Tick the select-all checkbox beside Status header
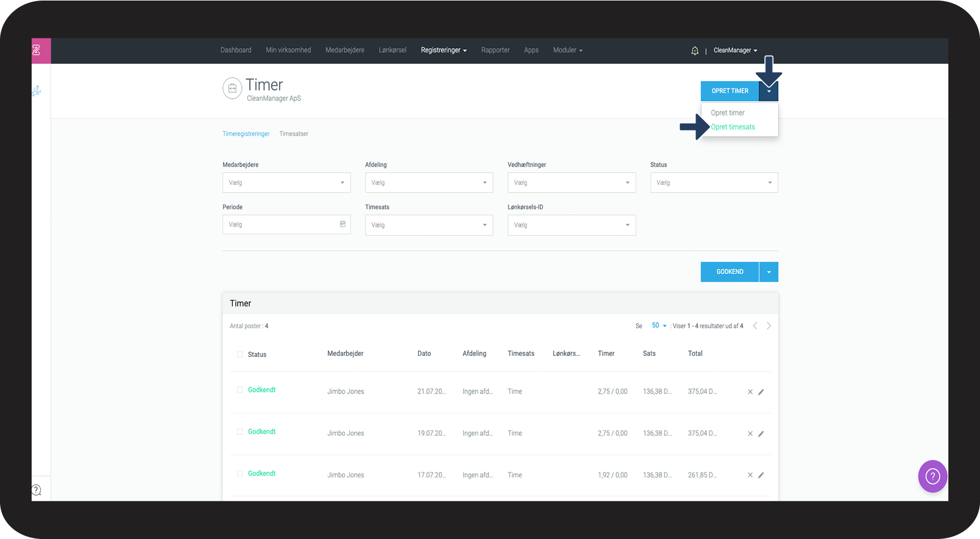 (x=240, y=354)
